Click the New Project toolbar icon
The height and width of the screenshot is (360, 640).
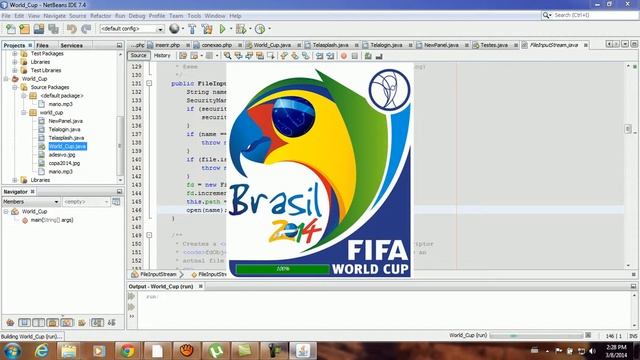[24, 29]
